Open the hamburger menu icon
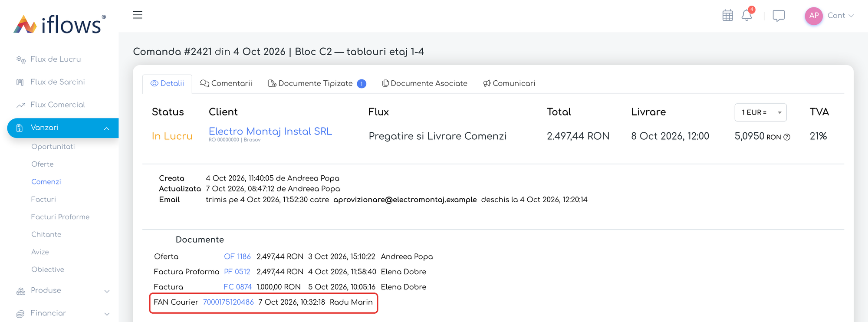The image size is (868, 322). coord(138,15)
